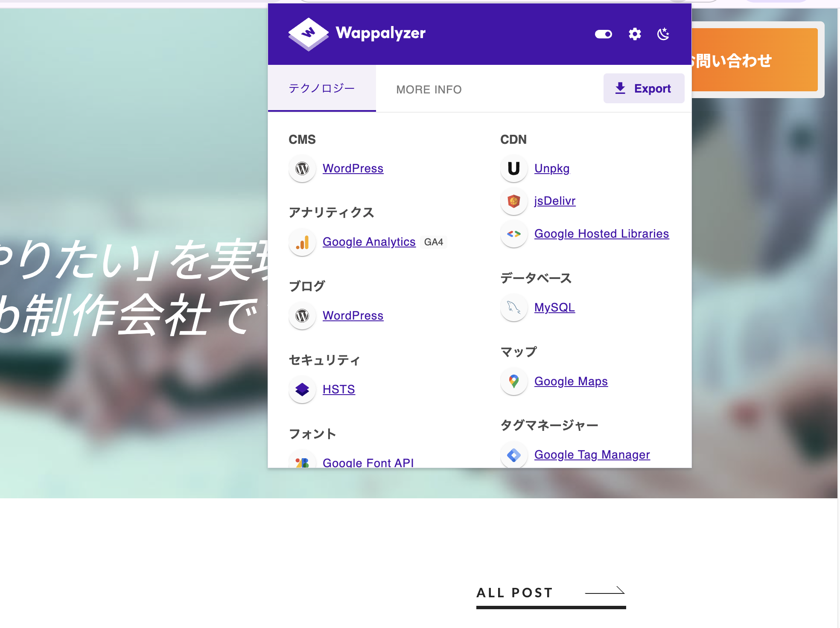
Task: Click the MySQL dolphin icon
Action: click(x=513, y=308)
